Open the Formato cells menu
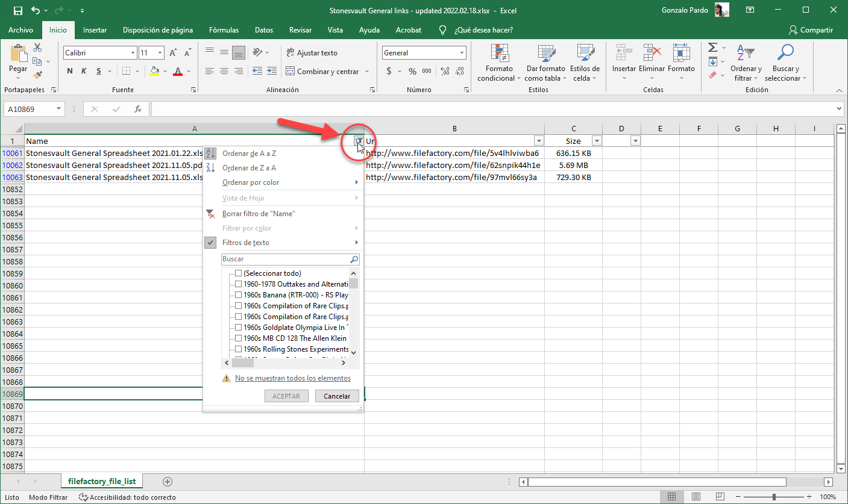The width and height of the screenshot is (848, 504). point(681,63)
